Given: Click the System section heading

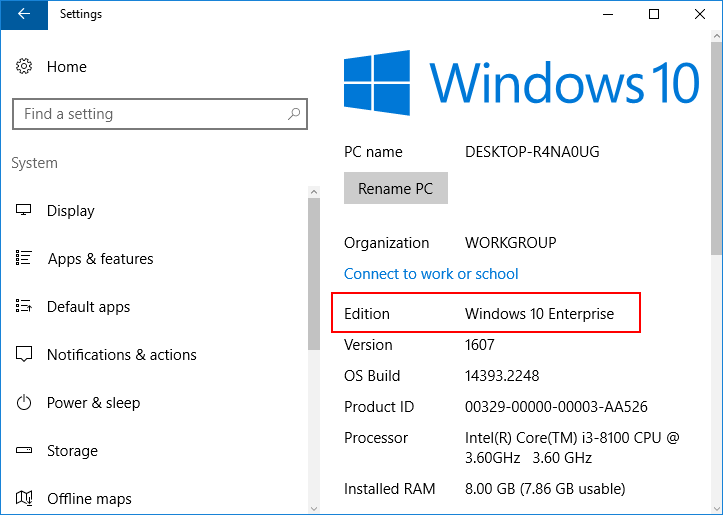Looking at the screenshot, I should (35, 163).
